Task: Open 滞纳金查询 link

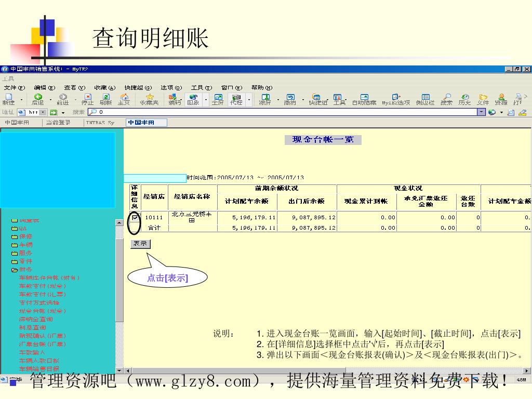Action: tap(36, 320)
